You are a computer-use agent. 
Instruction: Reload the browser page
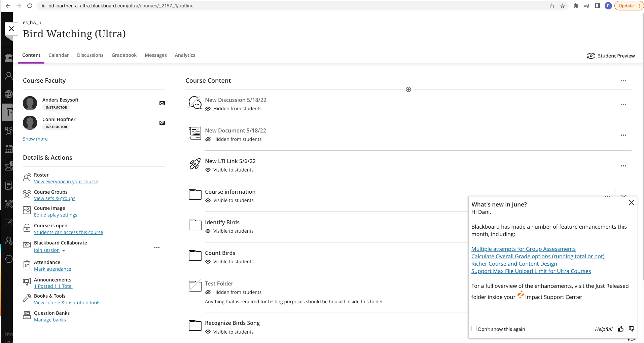point(30,6)
